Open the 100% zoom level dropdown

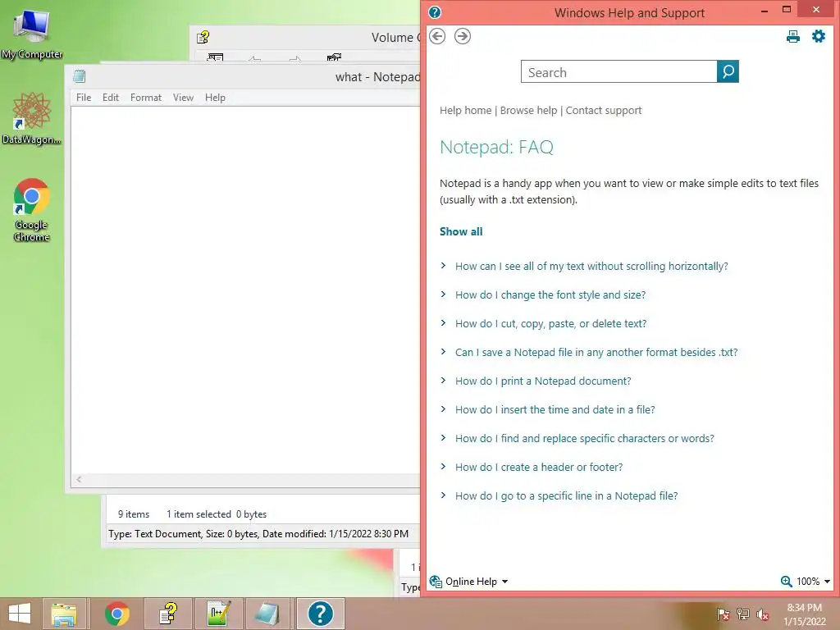coord(813,582)
